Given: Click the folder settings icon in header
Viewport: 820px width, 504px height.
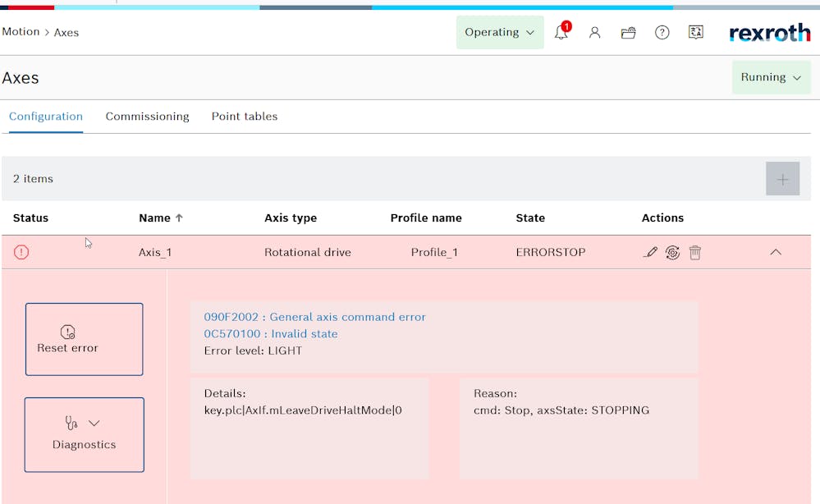Looking at the screenshot, I should click(629, 33).
